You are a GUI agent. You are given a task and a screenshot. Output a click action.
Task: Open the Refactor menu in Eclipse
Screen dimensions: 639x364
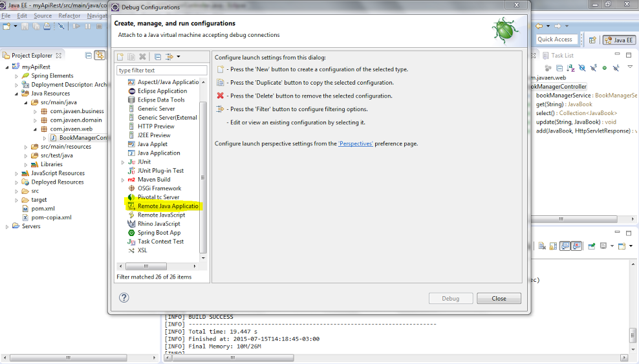coord(69,16)
